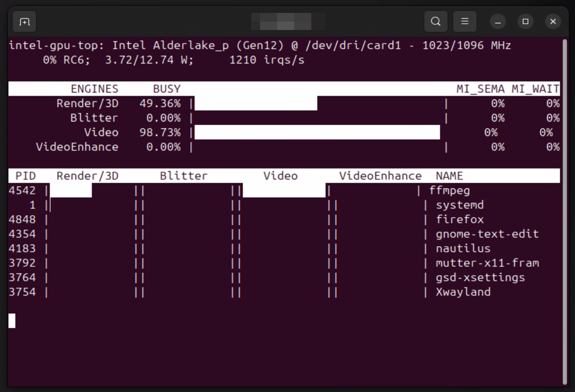
Task: Click the MI_WAIT column header
Action: click(535, 89)
